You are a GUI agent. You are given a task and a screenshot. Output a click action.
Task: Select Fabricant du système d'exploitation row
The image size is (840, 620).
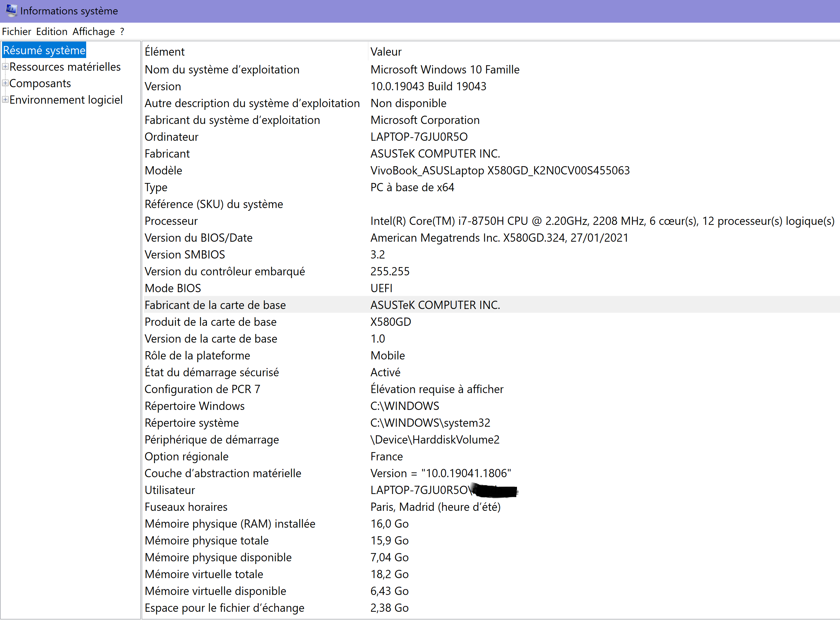click(232, 120)
